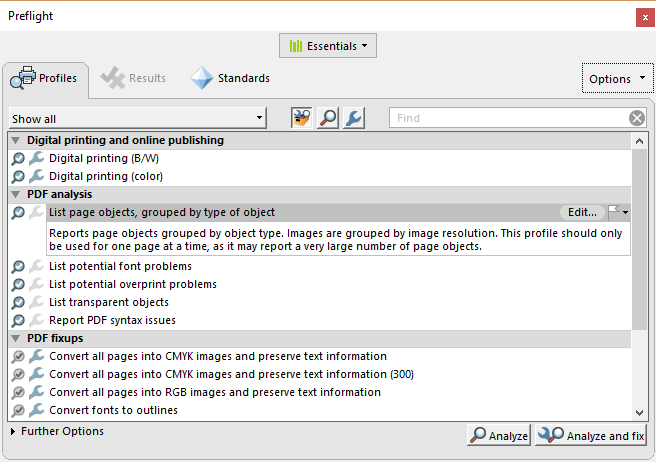The image size is (656, 462).
Task: Switch to the Results tab
Action: [x=133, y=78]
